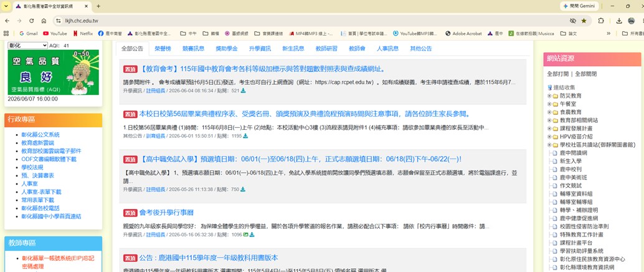Open the 新生入學 tree link

pos(571,162)
